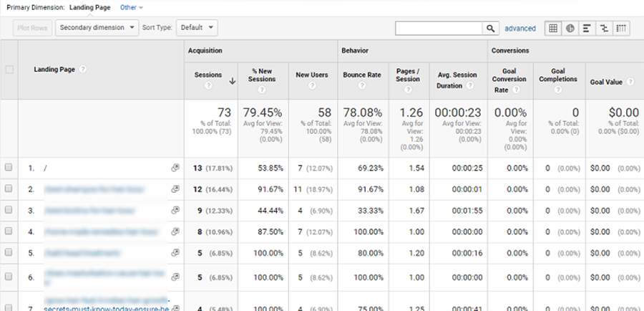644x311 pixels.
Task: Switch to the Percentage pie chart view
Action: click(570, 28)
